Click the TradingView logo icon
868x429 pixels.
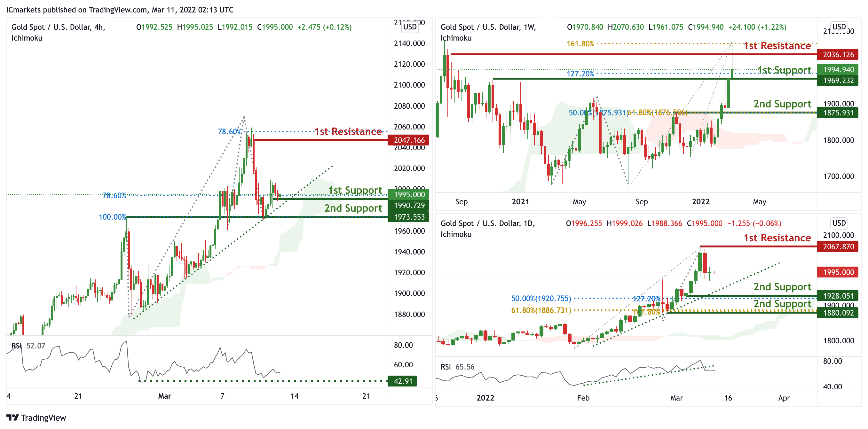pyautogui.click(x=12, y=417)
